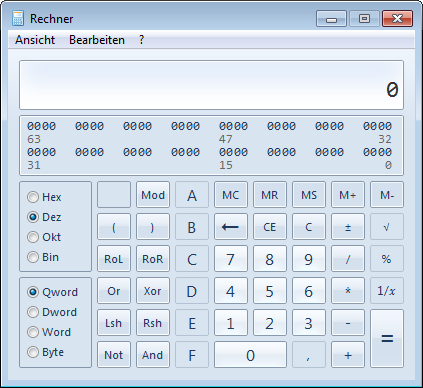This screenshot has width=423, height=388.
Task: Click bit group above label 0
Action: [377, 152]
